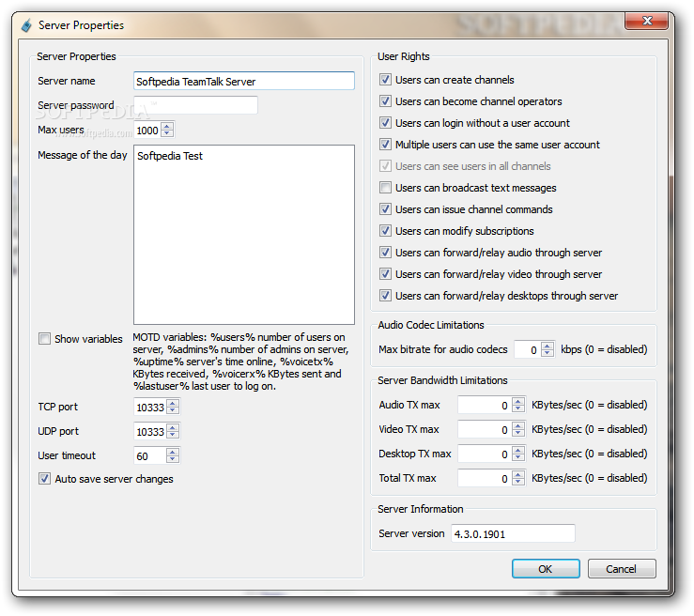Uncheck Users can login without a user account
Viewport: 694px width, 616px height.
pos(385,123)
